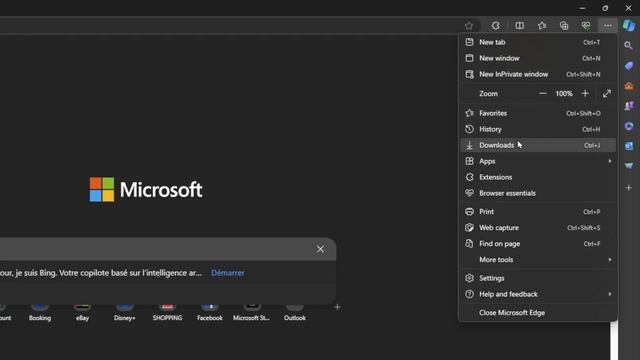Open the Extensions toolbar icon
The image size is (640, 360).
point(496,26)
